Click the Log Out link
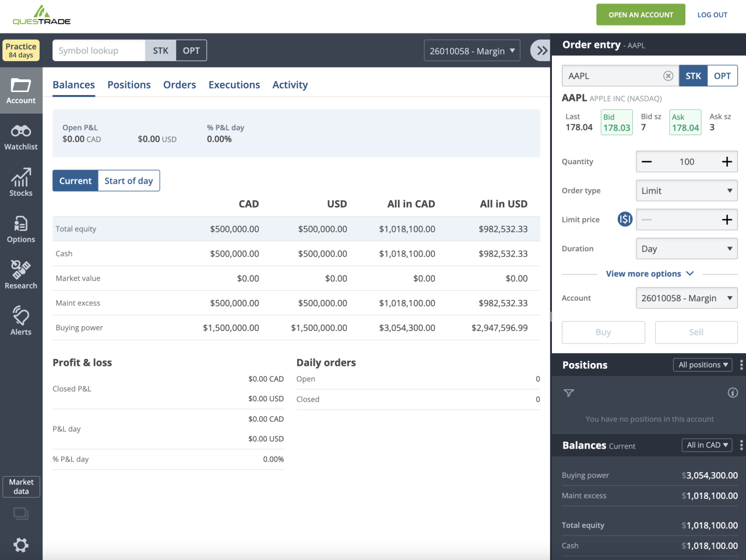 pyautogui.click(x=712, y=15)
